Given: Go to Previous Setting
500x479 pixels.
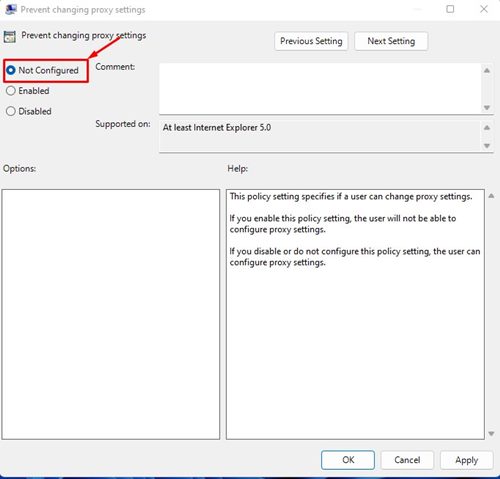Looking at the screenshot, I should coord(311,41).
